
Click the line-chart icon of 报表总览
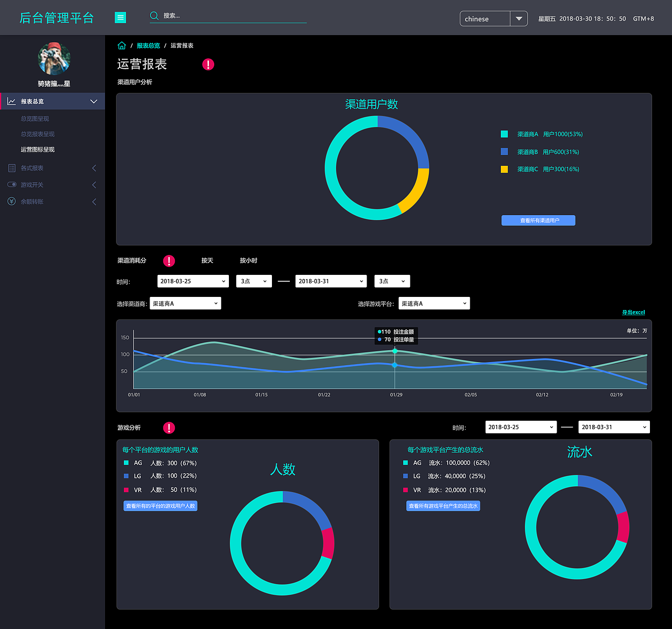coord(12,101)
